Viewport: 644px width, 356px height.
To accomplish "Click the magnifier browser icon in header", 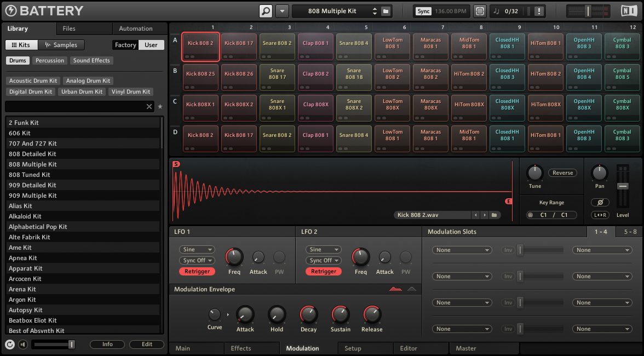I will (x=266, y=11).
